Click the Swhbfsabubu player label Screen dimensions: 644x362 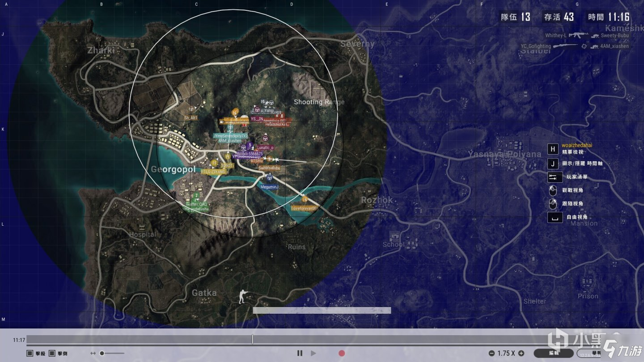pyautogui.click(x=269, y=168)
